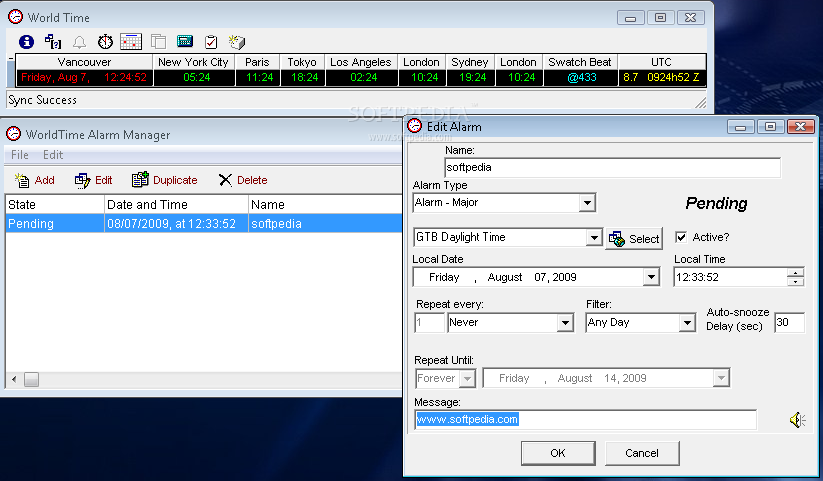823x481 pixels.
Task: Open the Repeat Until date dropdown
Action: pos(722,378)
